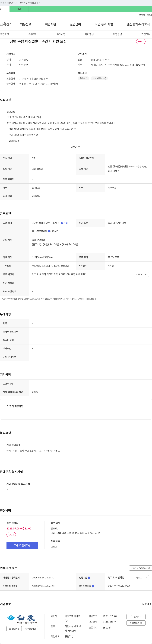Jump to 모집요강 section tab
The height and width of the screenshot is (644, 152).
pos(4,34)
